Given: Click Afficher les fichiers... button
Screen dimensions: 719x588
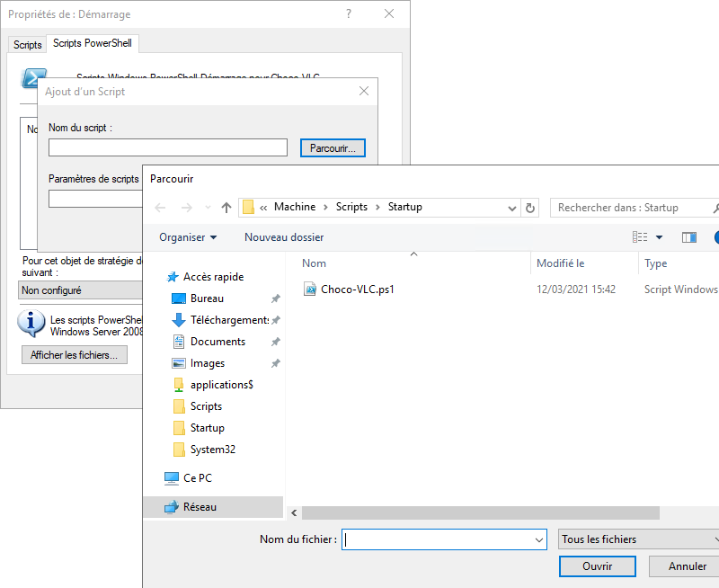Looking at the screenshot, I should pos(75,355).
